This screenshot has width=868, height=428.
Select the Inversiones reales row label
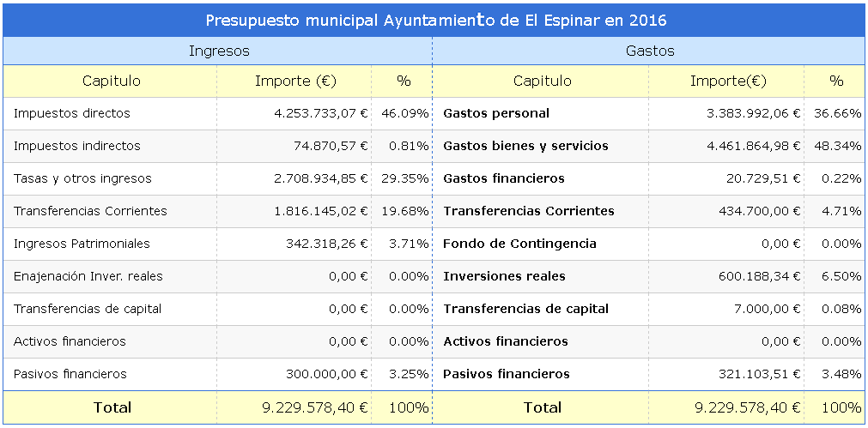[505, 276]
